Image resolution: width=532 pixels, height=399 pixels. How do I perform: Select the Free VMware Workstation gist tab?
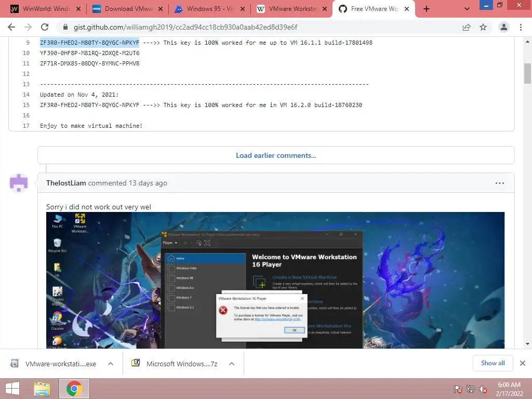point(373,9)
